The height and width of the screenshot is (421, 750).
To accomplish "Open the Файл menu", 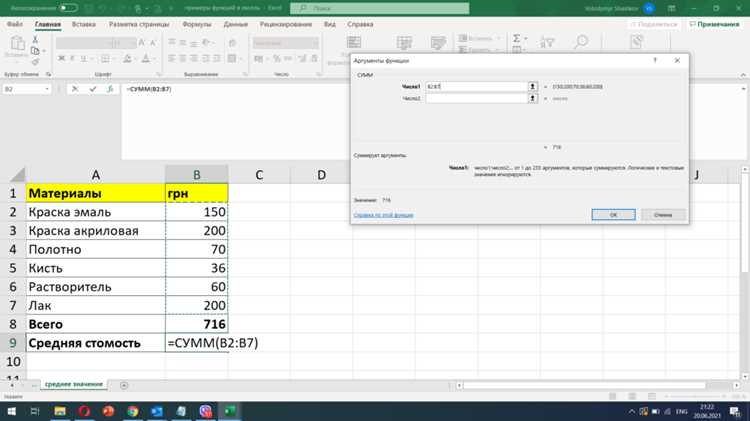I will tap(14, 24).
